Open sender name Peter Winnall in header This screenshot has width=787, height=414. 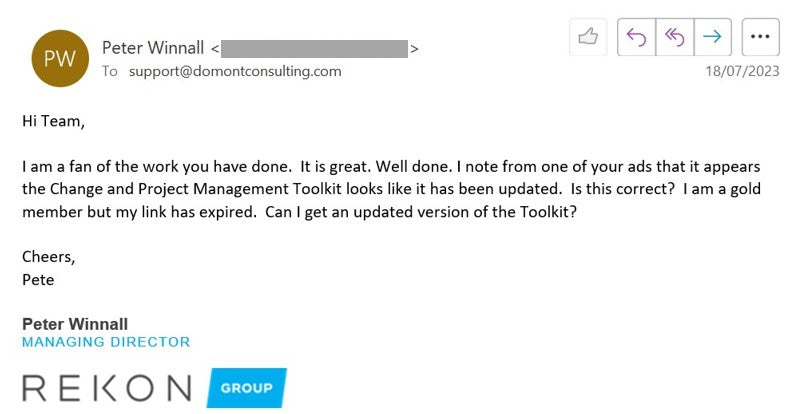(152, 47)
